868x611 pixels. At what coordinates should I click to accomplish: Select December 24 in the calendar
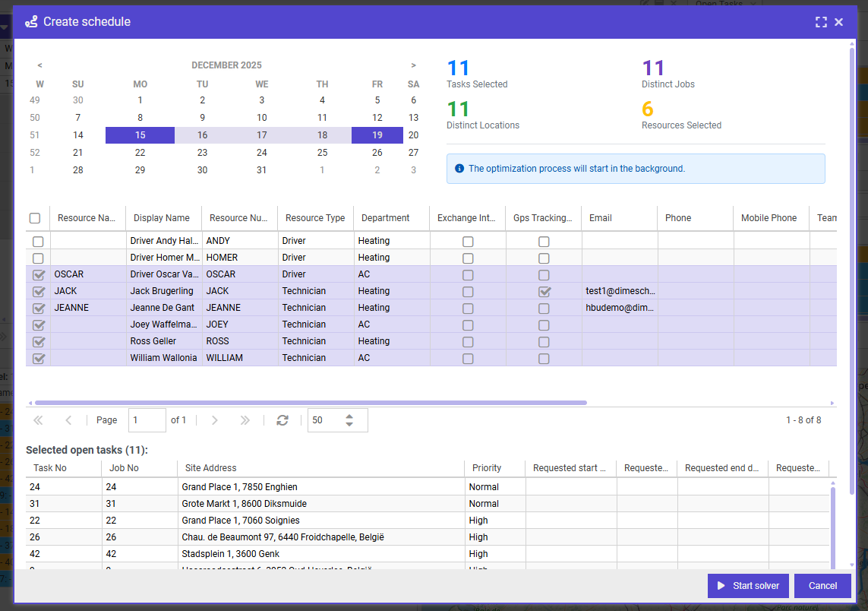click(x=261, y=153)
